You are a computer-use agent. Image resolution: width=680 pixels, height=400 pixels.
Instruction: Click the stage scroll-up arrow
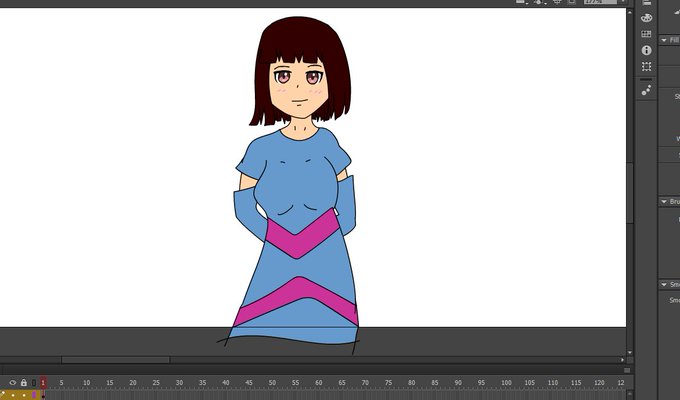click(630, 12)
